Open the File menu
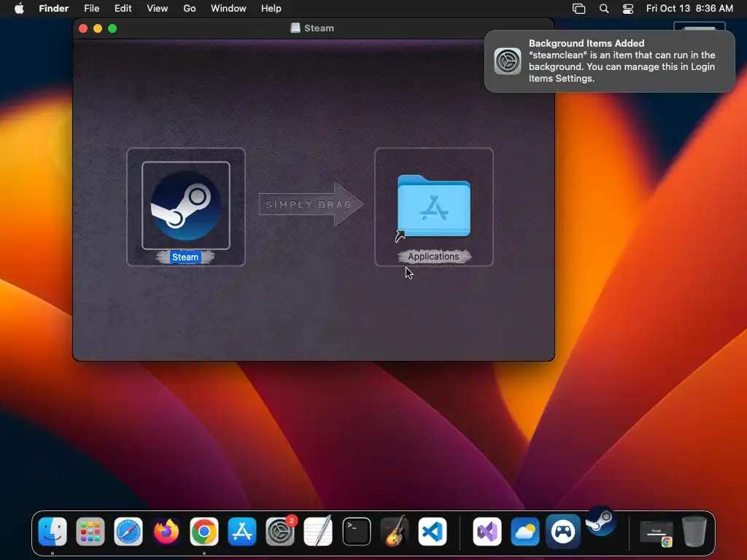This screenshot has width=747, height=560. [x=91, y=9]
